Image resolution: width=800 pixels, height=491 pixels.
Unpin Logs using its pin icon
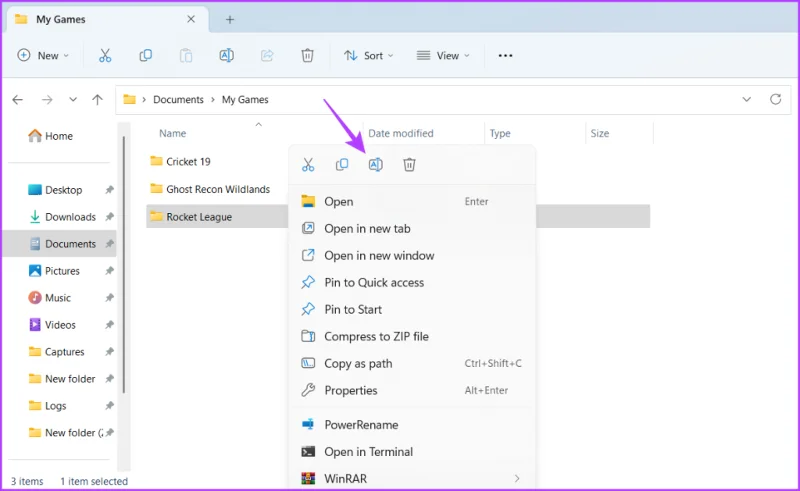click(x=109, y=406)
